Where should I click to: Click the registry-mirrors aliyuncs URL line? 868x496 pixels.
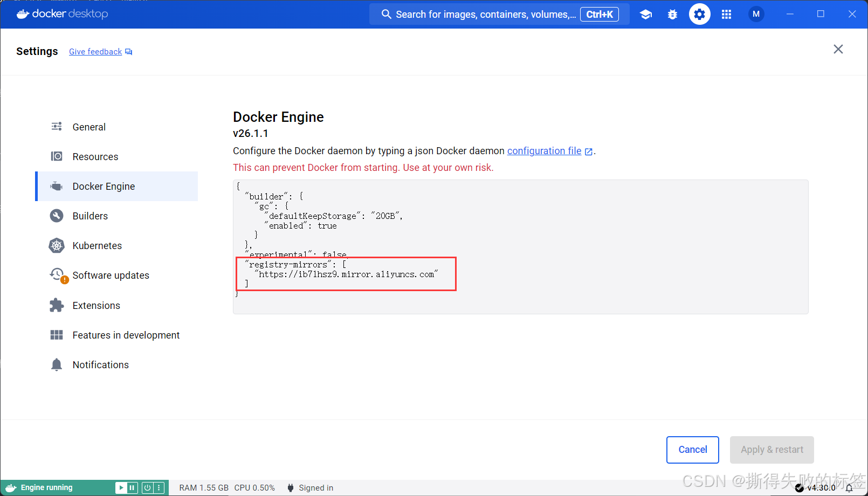click(x=346, y=274)
